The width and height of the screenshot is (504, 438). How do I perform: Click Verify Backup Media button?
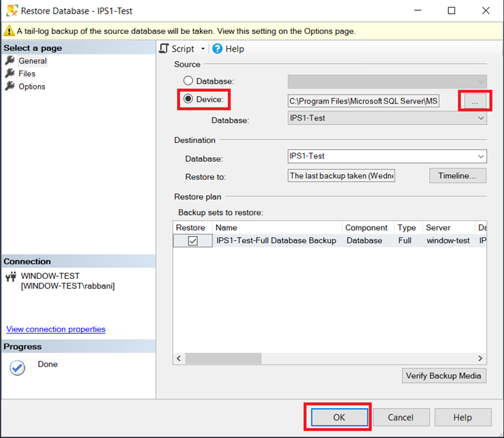pos(443,375)
